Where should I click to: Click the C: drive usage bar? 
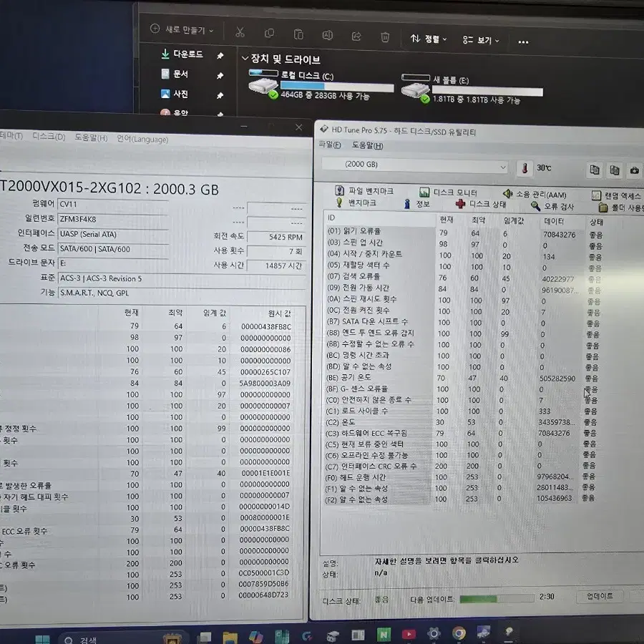tap(337, 87)
